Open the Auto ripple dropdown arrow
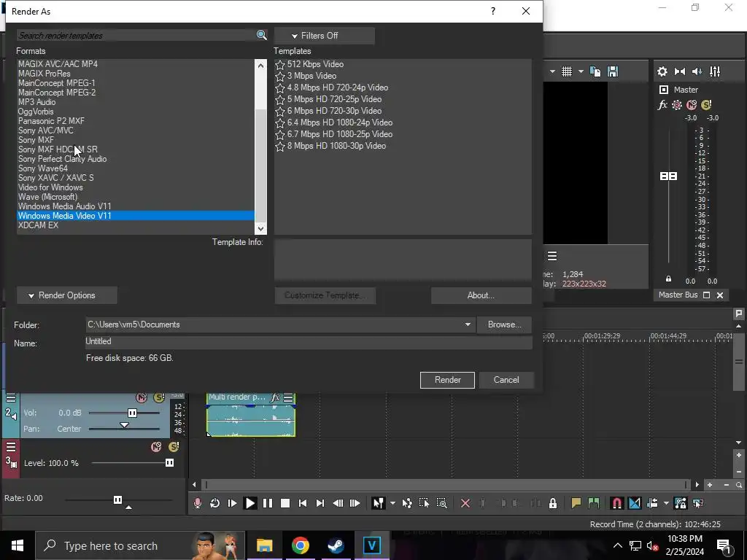The image size is (747, 560). (666, 503)
